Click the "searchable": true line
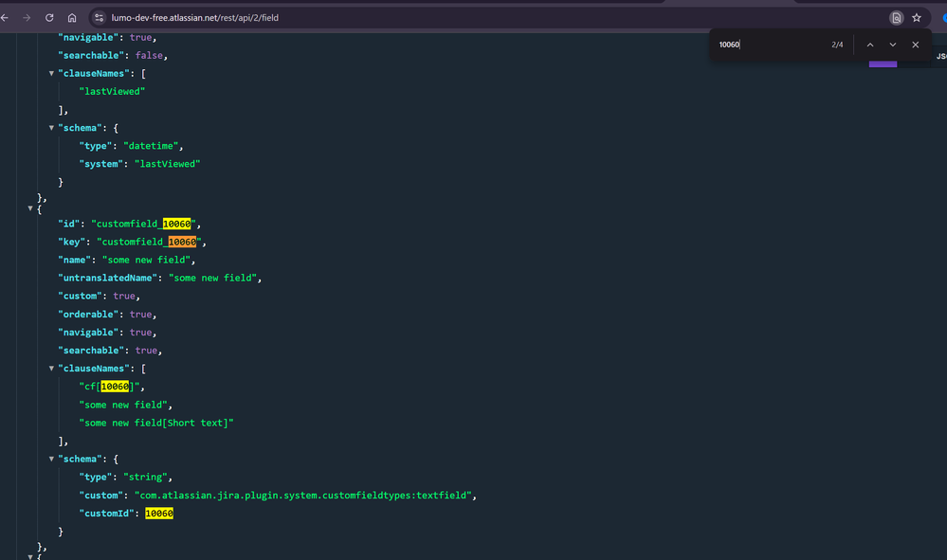 tap(110, 351)
